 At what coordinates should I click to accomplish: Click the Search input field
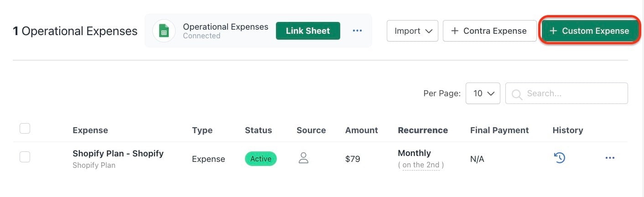pos(566,93)
